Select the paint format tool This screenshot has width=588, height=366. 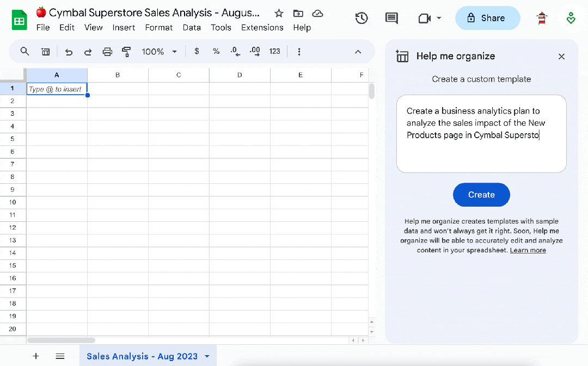coord(126,52)
